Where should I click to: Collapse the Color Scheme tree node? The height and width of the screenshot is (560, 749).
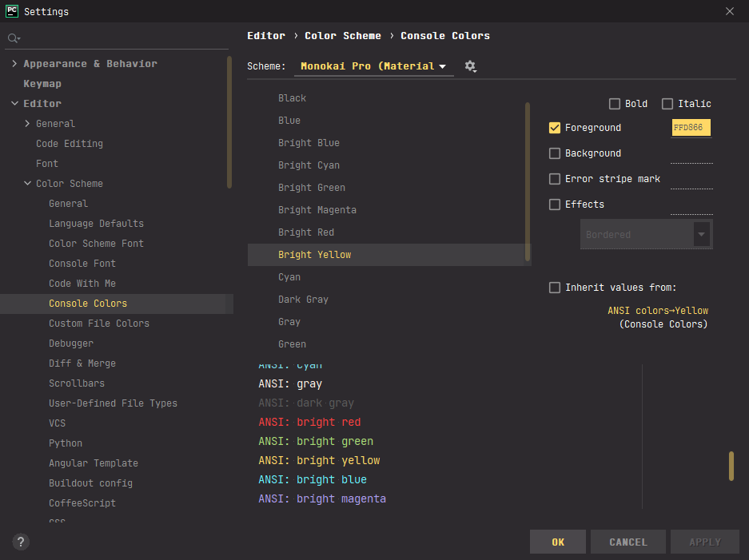coord(28,184)
